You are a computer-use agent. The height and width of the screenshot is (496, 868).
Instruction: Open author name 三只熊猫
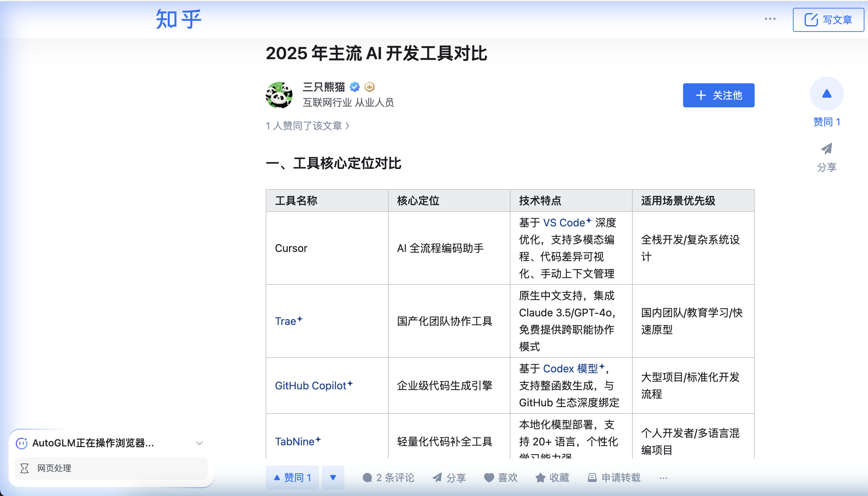coord(323,86)
